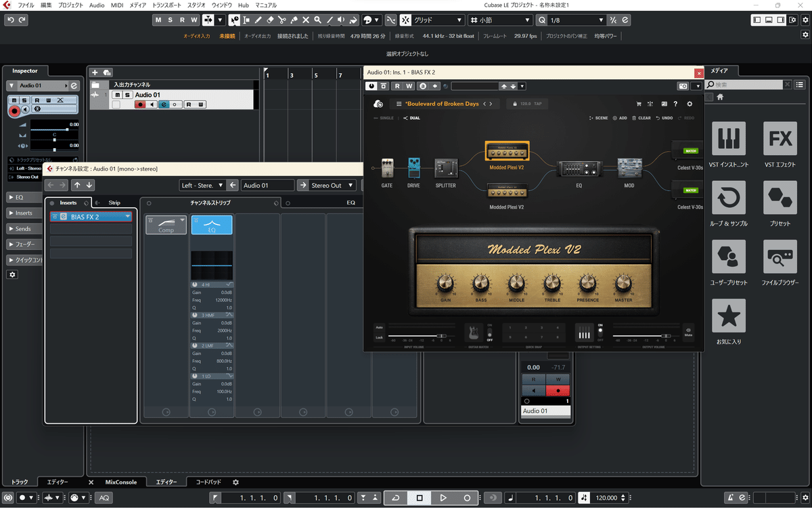The image size is (812, 508).
Task: Open BIAS FX 2 help question mark
Action: tap(676, 104)
